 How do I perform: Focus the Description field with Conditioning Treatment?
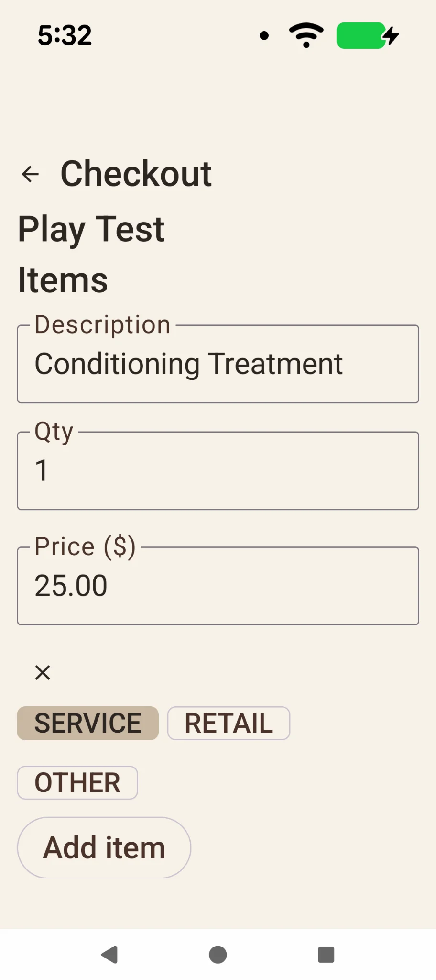pyautogui.click(x=218, y=364)
